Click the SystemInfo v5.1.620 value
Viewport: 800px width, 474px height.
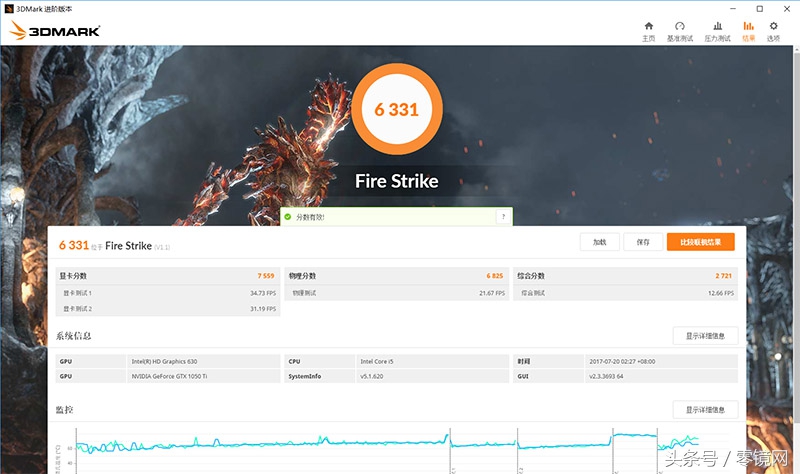(x=432, y=376)
